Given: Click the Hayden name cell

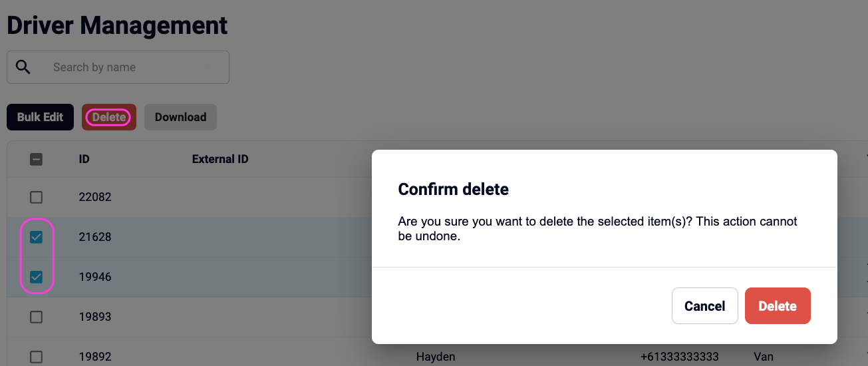Looking at the screenshot, I should coord(436,357).
